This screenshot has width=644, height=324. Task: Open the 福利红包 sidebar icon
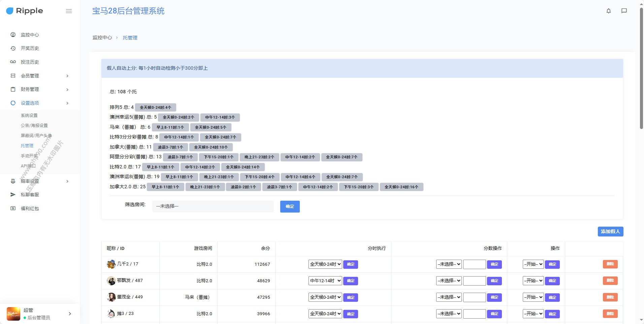(13, 208)
